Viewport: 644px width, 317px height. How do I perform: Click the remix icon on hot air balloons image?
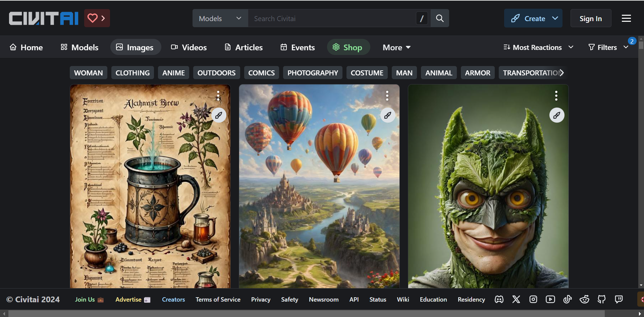(388, 115)
